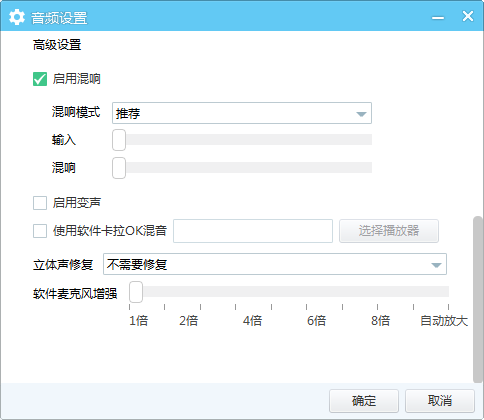Tick the 使用软件卡拉OK混音 checkbox
The height and width of the screenshot is (420, 484).
tap(40, 231)
